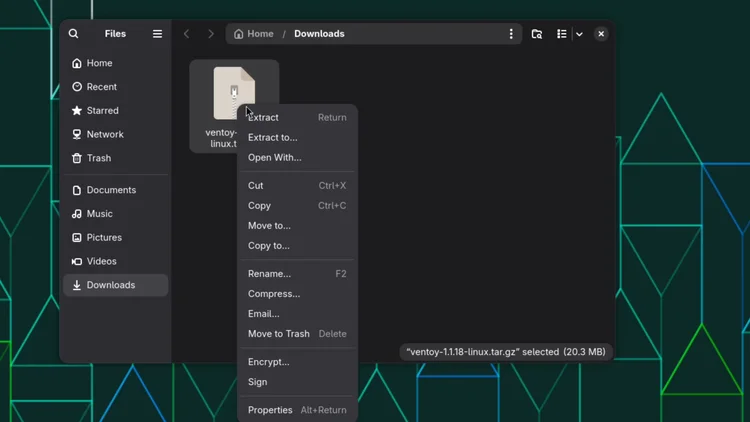Viewport: 750px width, 422px height.
Task: Select Rename... in the context menu
Action: (x=297, y=274)
